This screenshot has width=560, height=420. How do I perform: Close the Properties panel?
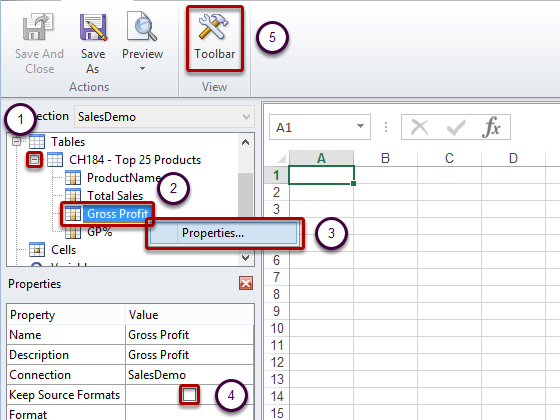[246, 284]
